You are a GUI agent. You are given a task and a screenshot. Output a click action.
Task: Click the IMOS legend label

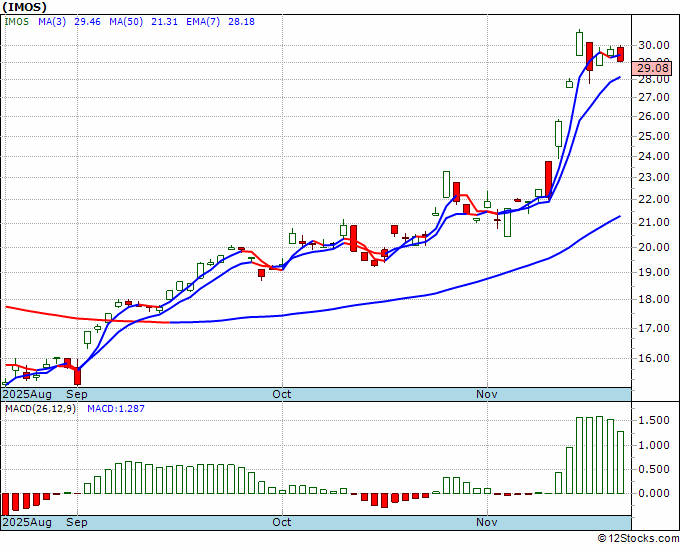coord(16,22)
